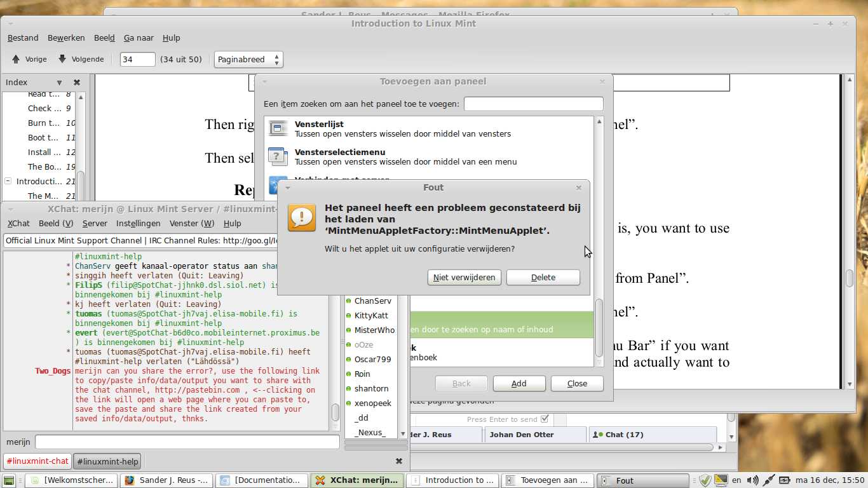
Task: Collapse the Introductie tree entry in Index
Action: [8, 181]
